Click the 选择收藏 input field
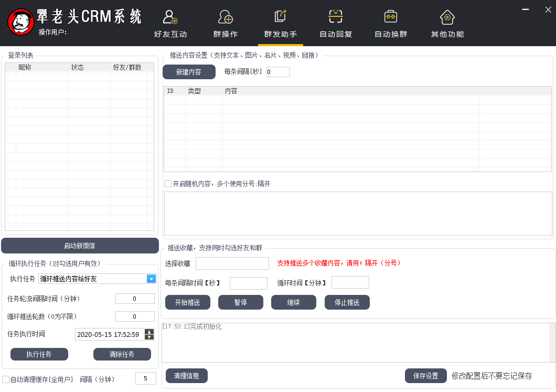 (232, 263)
